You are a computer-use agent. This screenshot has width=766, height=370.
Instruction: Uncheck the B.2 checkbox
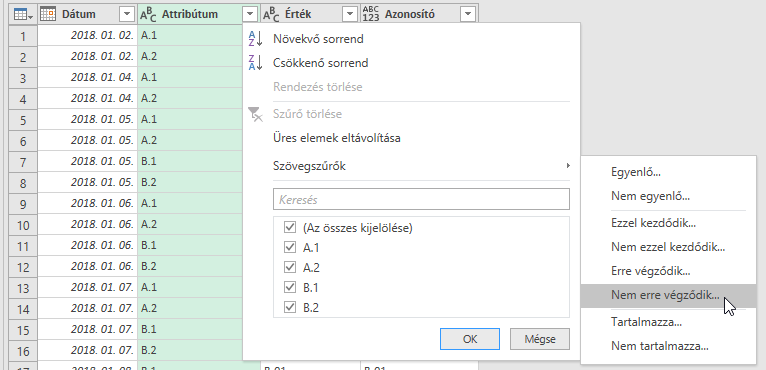click(290, 307)
